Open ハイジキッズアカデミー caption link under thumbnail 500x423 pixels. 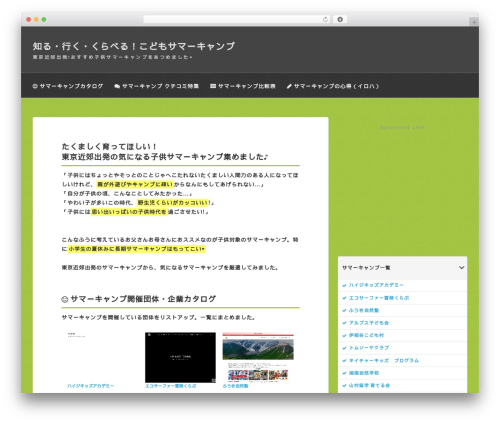[90, 386]
